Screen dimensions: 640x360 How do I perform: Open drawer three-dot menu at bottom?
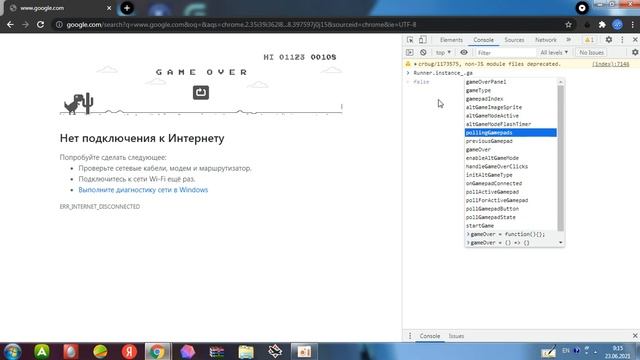coord(410,336)
